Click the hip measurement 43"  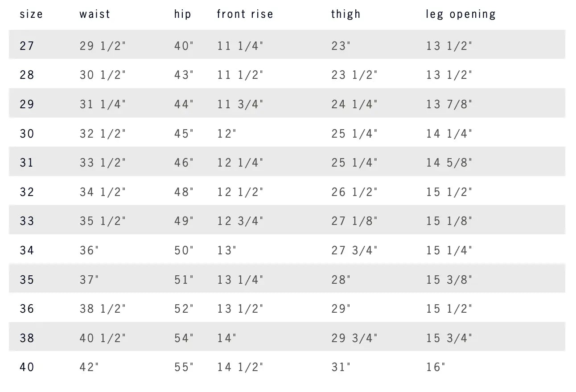[184, 75]
